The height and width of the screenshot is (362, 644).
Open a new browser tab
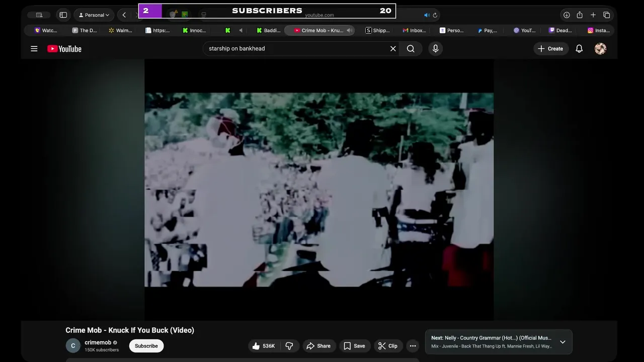coord(593,15)
